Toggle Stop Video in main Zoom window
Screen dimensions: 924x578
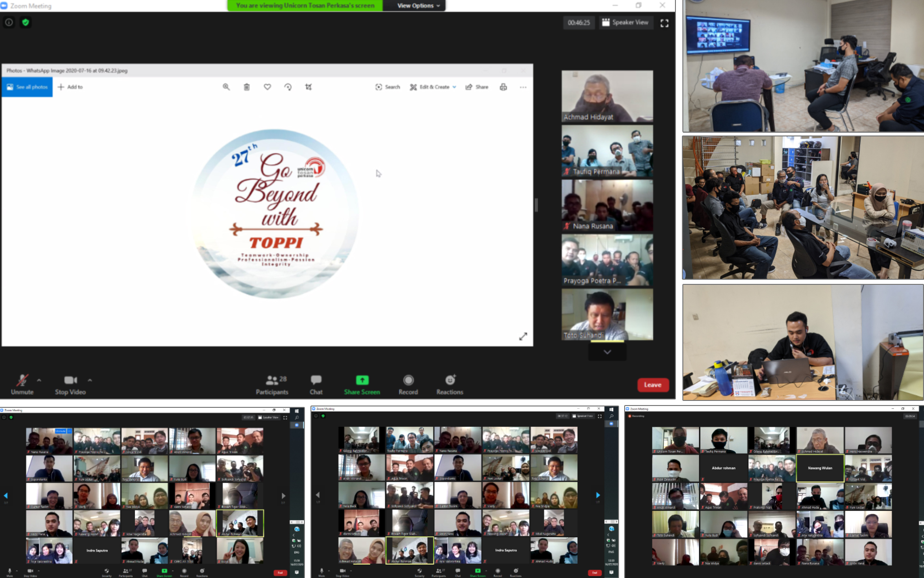(x=70, y=385)
